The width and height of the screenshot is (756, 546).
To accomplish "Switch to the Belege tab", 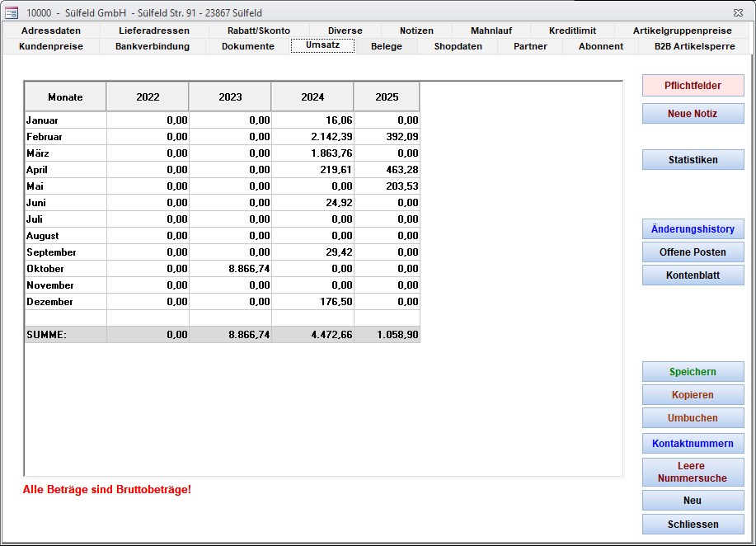I will [x=387, y=46].
